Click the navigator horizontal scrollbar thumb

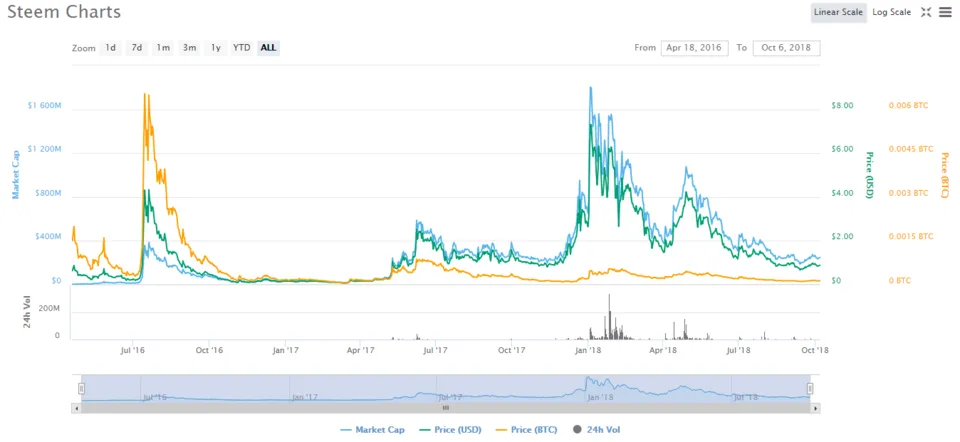point(446,407)
